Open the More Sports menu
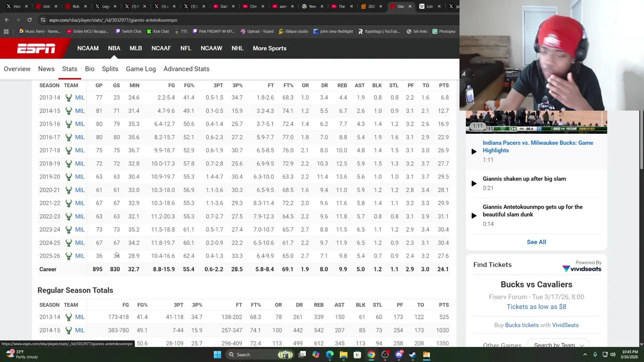Viewport: 644px width, 362px height. pos(269,48)
